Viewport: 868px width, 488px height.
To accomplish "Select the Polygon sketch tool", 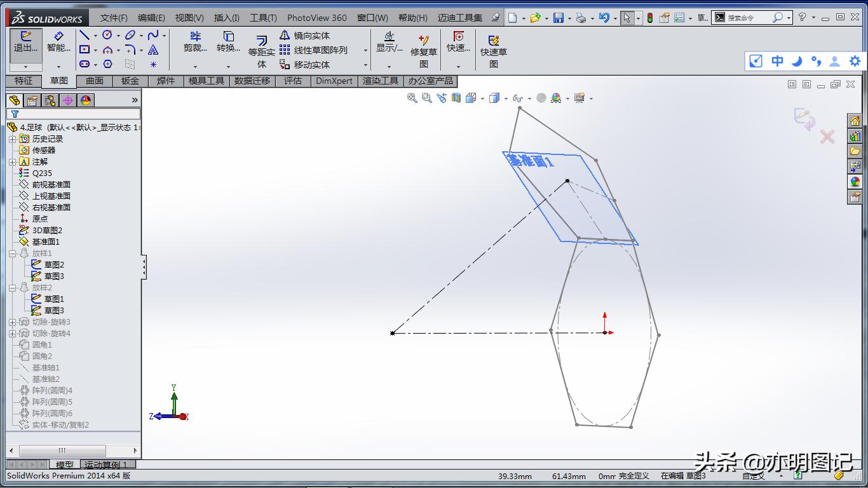I will [x=107, y=64].
